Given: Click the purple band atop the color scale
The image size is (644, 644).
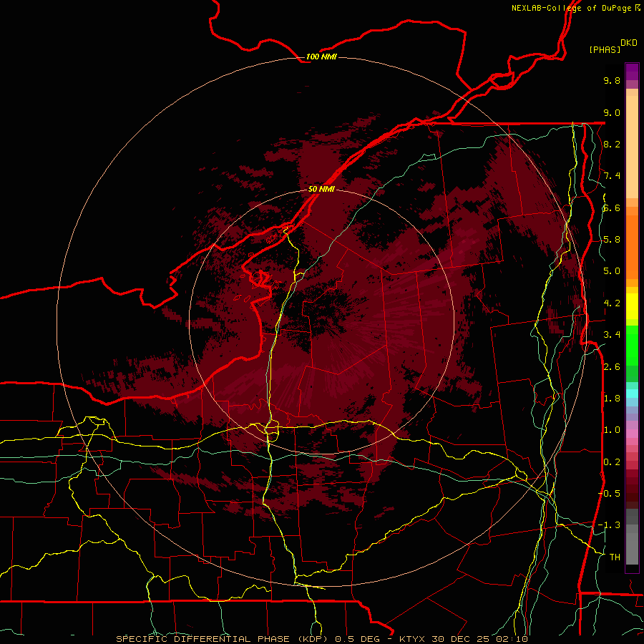Looking at the screenshot, I should tap(632, 72).
